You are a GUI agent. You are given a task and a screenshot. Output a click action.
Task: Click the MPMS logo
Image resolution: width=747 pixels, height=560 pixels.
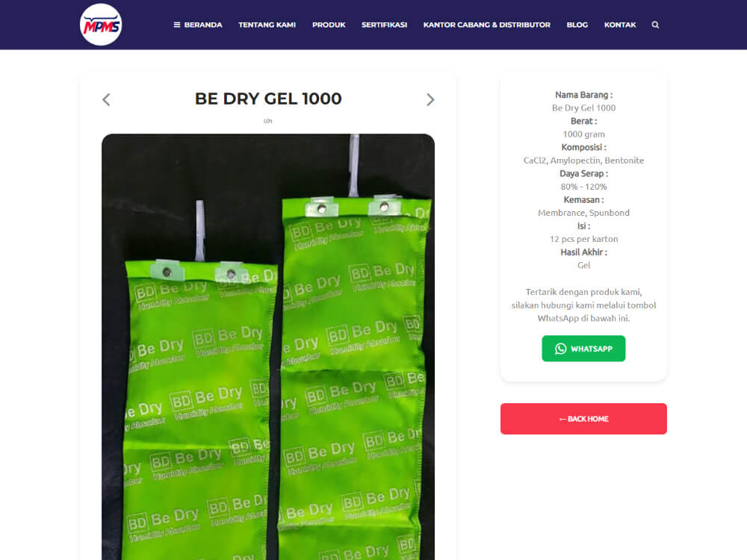pyautogui.click(x=101, y=25)
